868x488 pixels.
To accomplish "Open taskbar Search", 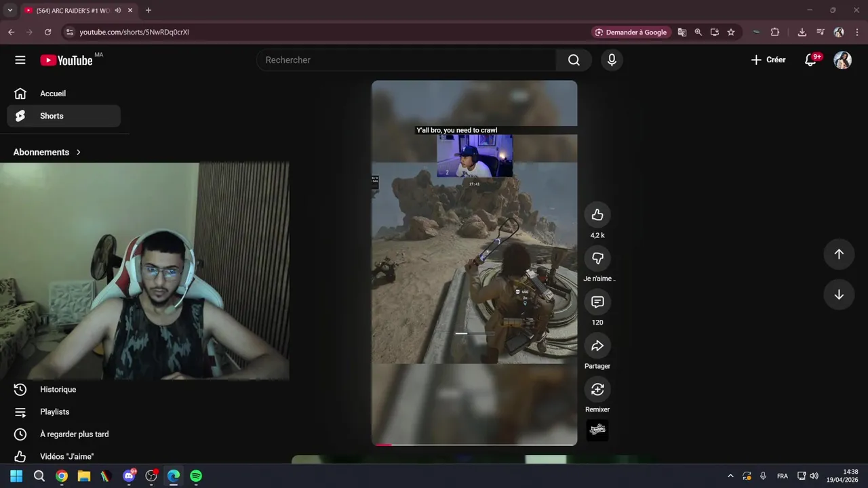I will click(x=39, y=476).
